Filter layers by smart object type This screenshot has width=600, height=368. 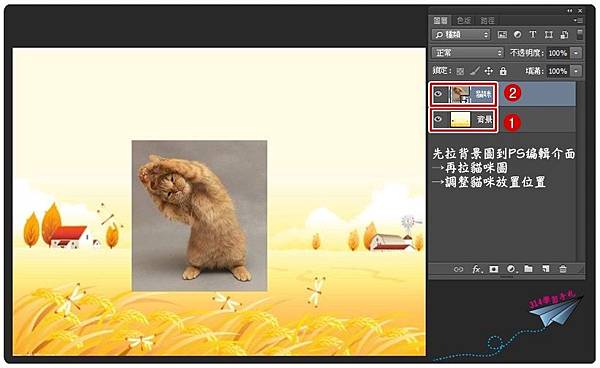point(564,35)
